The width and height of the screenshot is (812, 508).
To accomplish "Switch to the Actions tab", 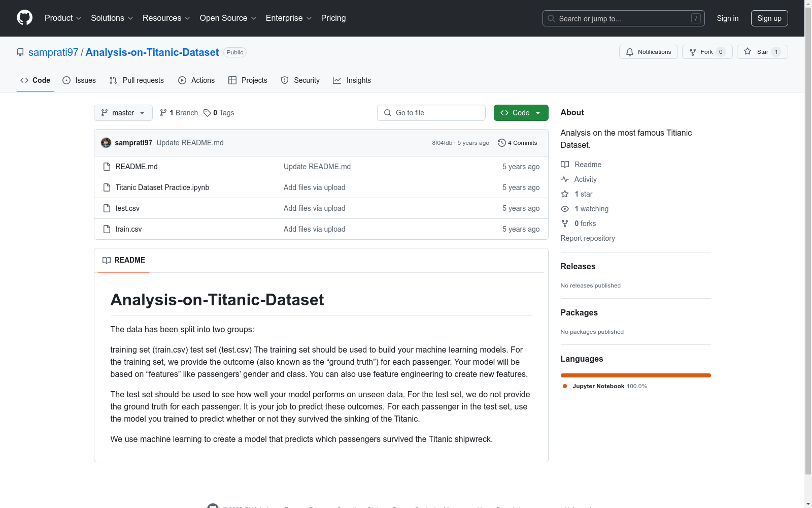I will (196, 80).
